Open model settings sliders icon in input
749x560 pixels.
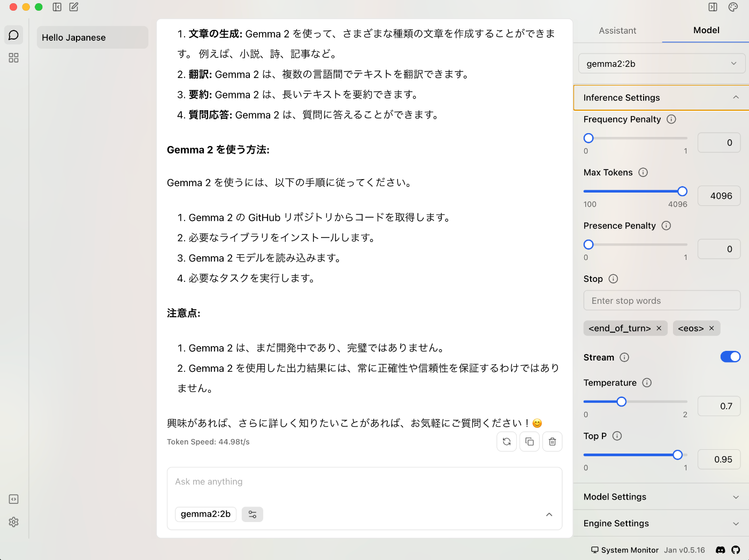click(253, 515)
